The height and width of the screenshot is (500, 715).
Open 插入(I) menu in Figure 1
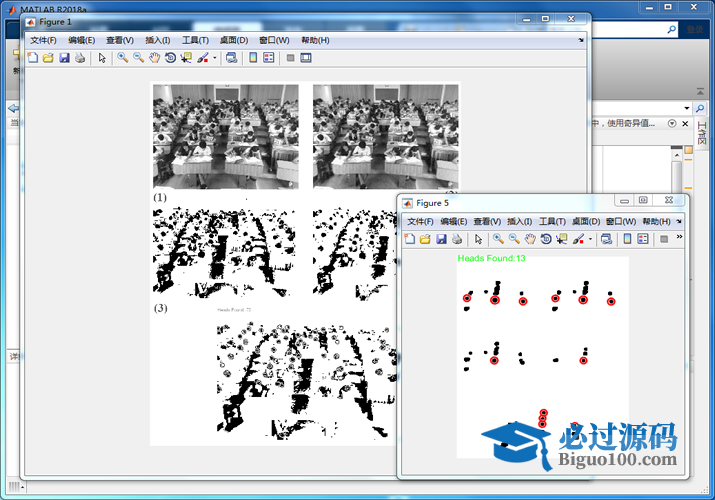158,40
